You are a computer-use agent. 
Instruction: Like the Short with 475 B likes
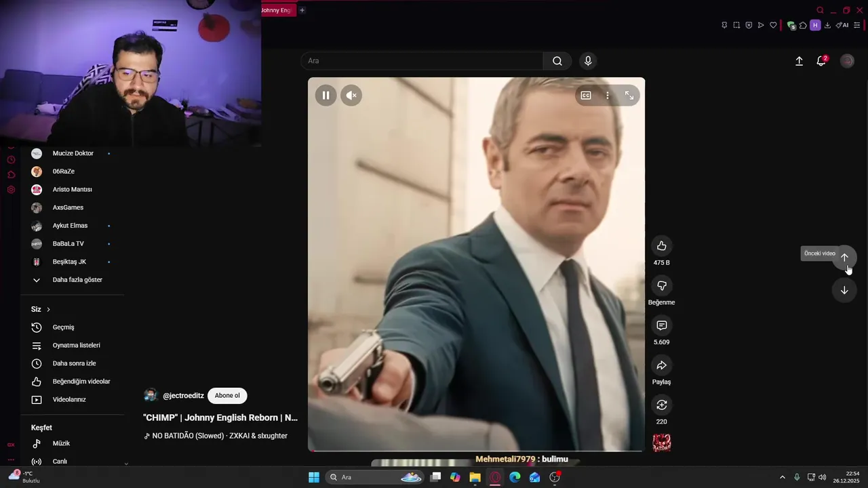(662, 245)
